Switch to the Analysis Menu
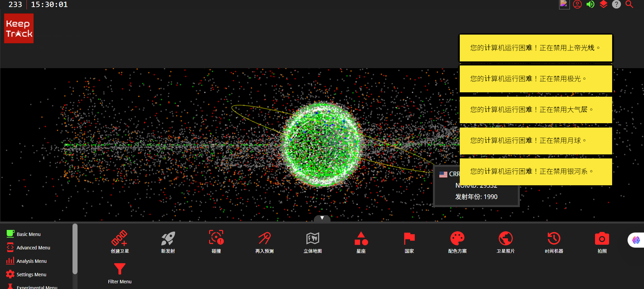The width and height of the screenshot is (644, 289). 31,261
